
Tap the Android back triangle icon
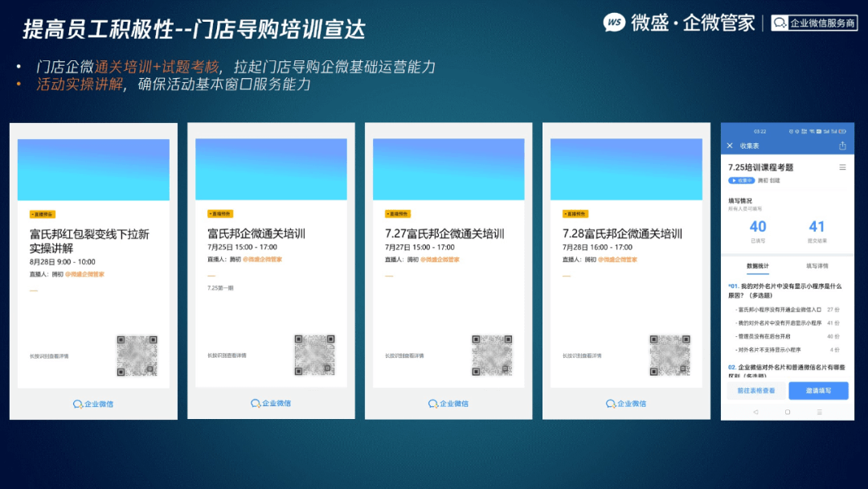755,412
